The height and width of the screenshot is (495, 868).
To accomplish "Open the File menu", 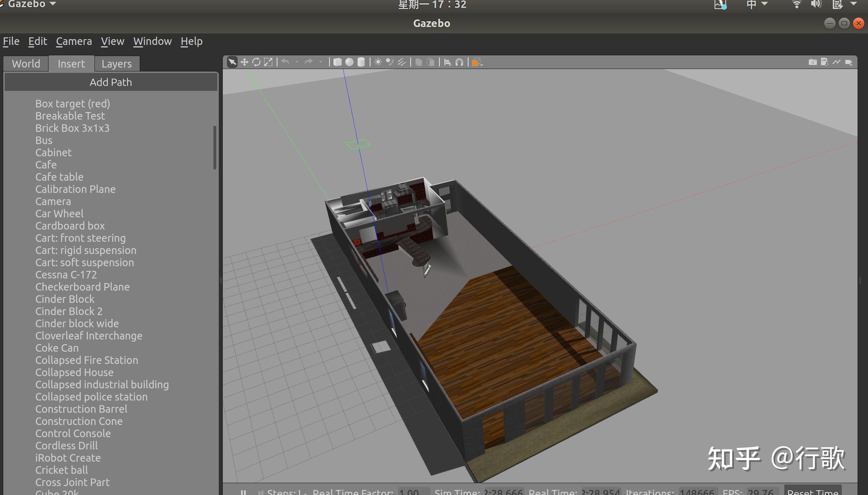I will point(11,41).
